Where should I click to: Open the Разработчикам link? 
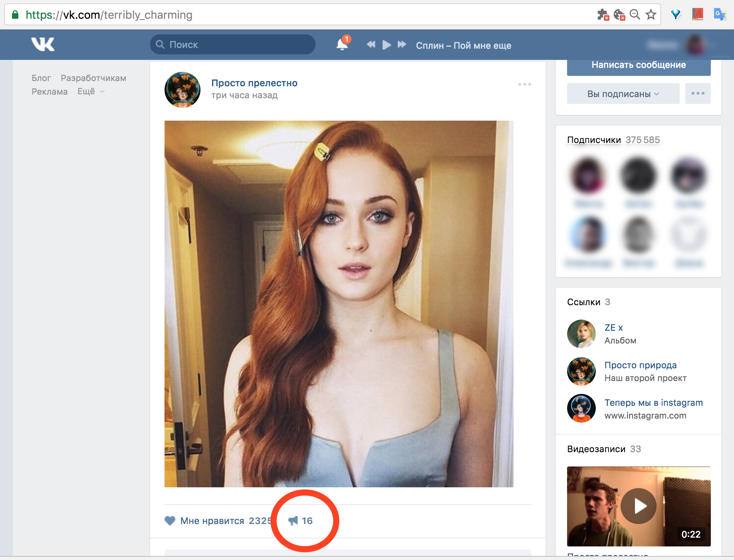93,78
